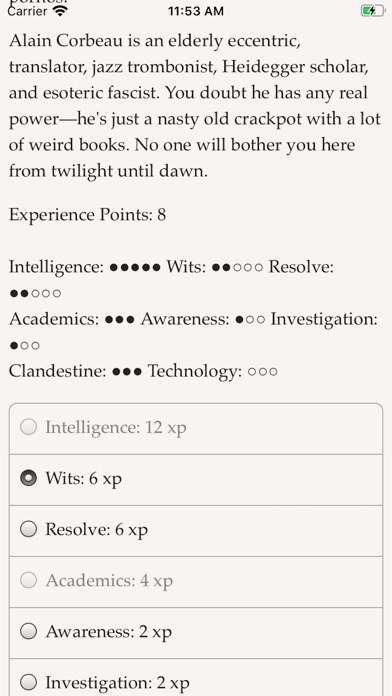Tap the 11:53 AM clock
This screenshot has height=696, width=392.
point(196,12)
